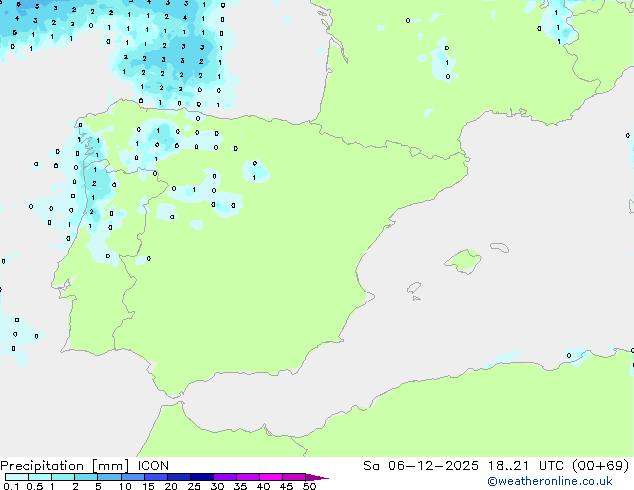Click the weekday 'Sa' label
Screen dimensions: 634x490
(371, 466)
